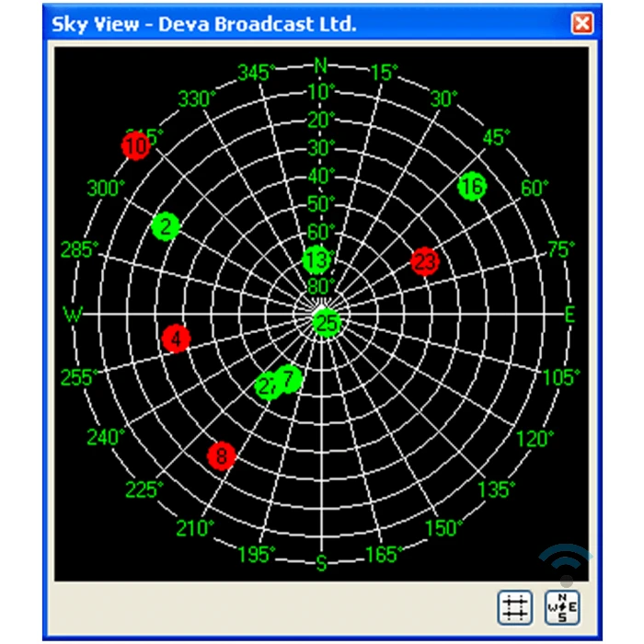Screen dimensions: 644x644
Task: Select green satellite marker 13
Action: (x=316, y=259)
